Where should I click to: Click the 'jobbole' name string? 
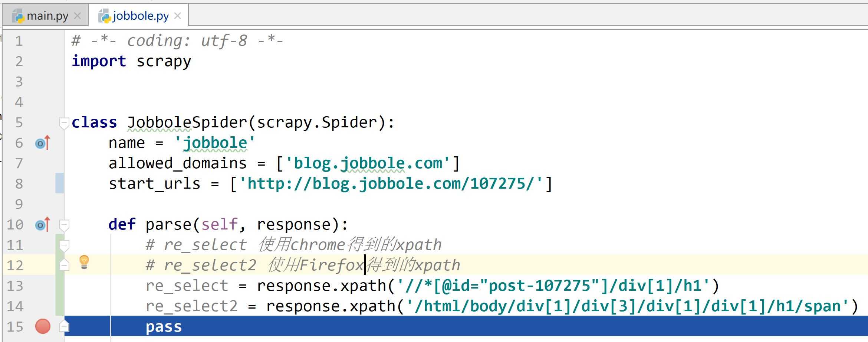(x=215, y=143)
